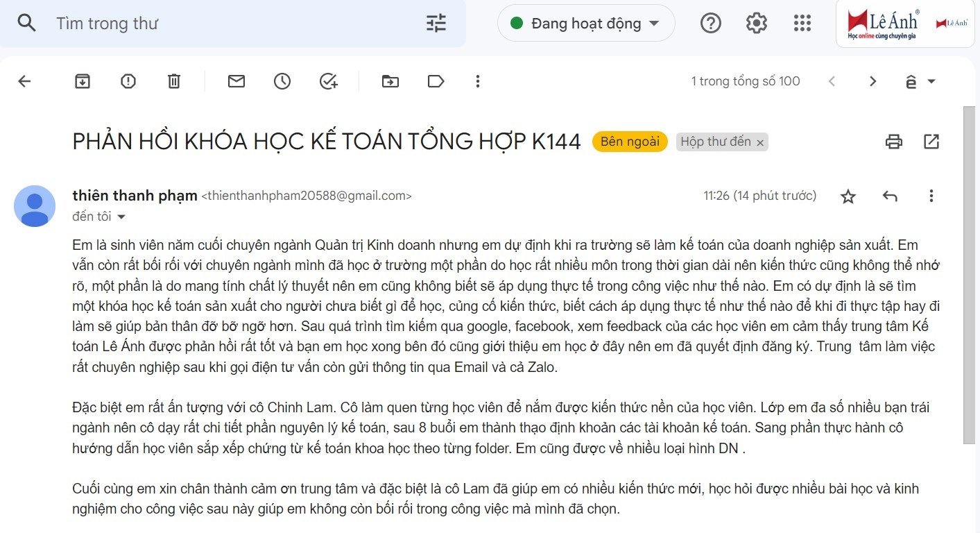
Task: Report this email as spam
Action: 128,81
